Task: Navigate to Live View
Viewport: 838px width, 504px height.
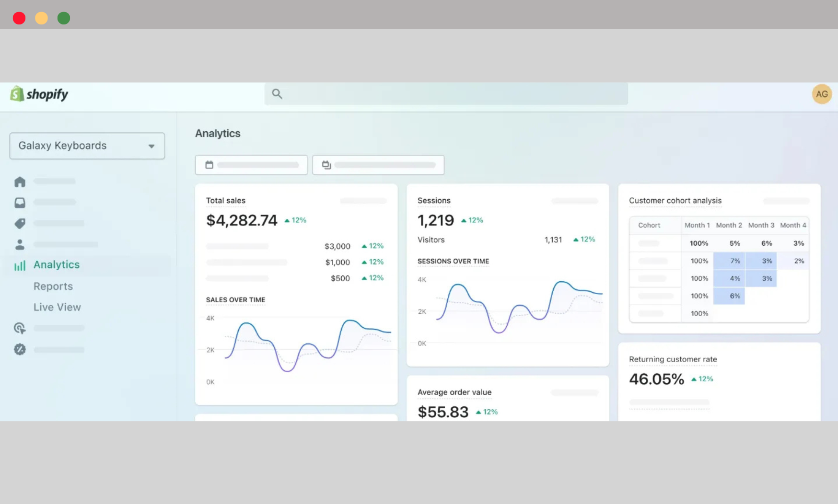Action: coord(57,307)
